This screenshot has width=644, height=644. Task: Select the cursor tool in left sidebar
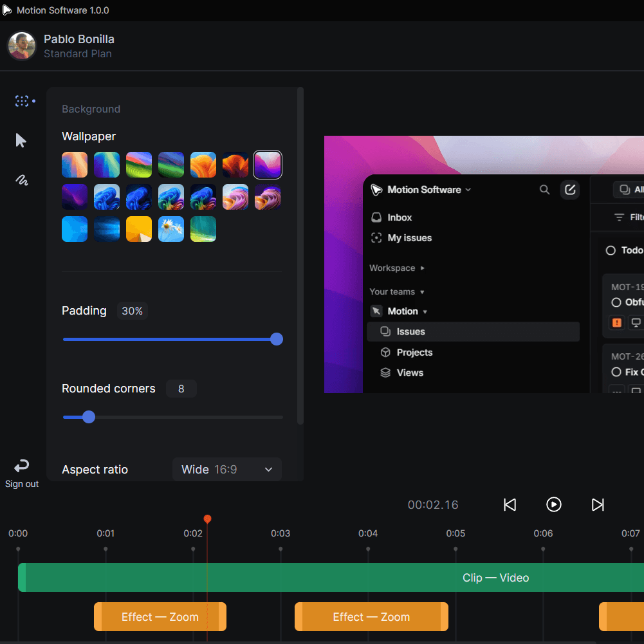(x=21, y=141)
